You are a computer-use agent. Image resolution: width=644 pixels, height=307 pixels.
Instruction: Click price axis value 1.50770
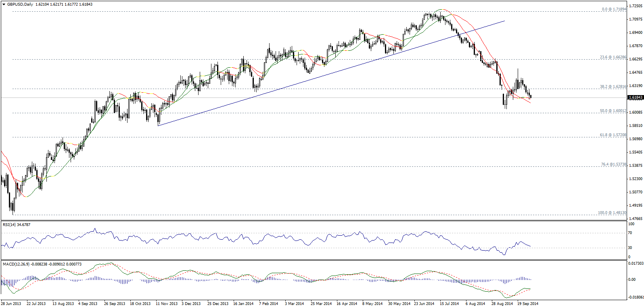pyautogui.click(x=636, y=192)
